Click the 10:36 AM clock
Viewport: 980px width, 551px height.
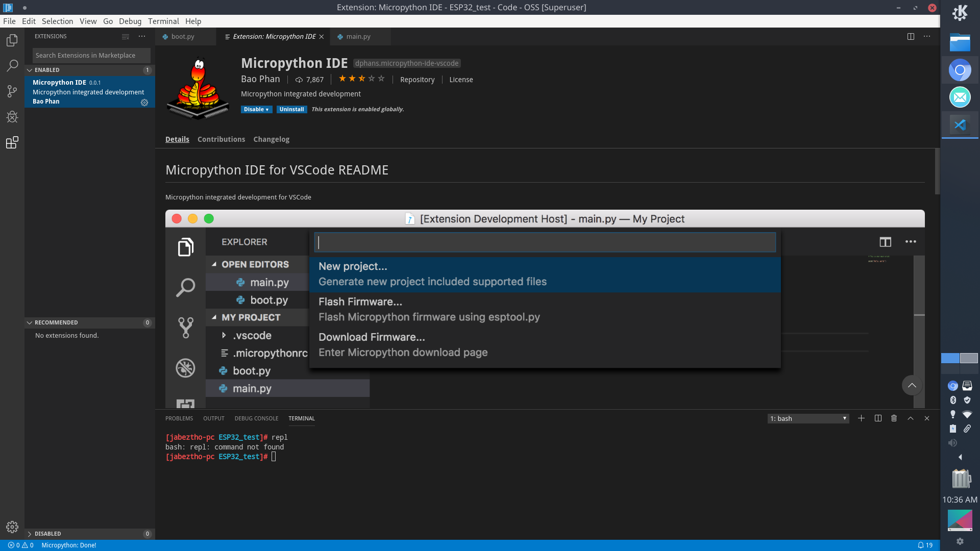[x=960, y=499]
